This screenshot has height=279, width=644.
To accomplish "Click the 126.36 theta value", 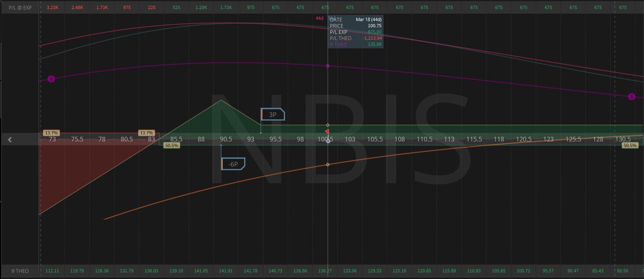I will pyautogui.click(x=102, y=271).
